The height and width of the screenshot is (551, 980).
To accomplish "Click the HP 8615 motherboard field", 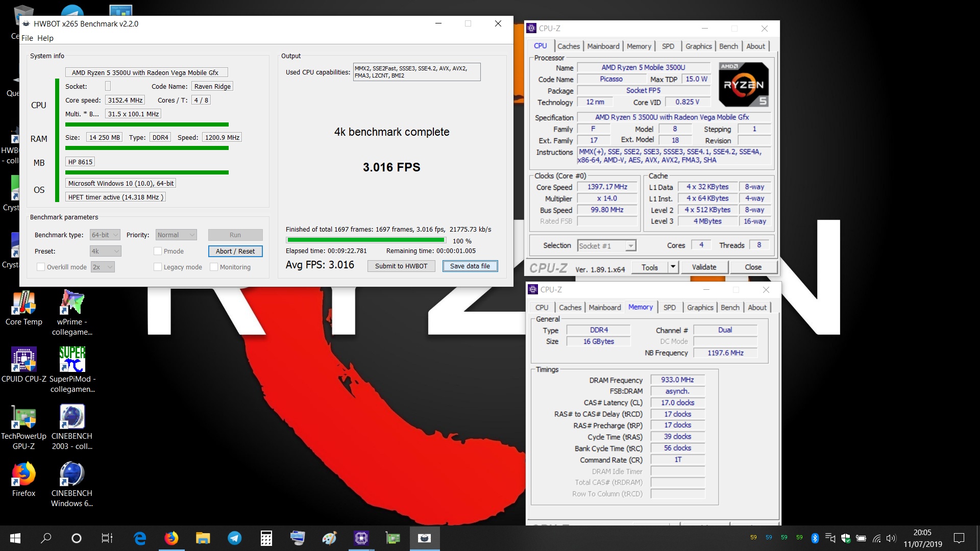I will pyautogui.click(x=80, y=162).
